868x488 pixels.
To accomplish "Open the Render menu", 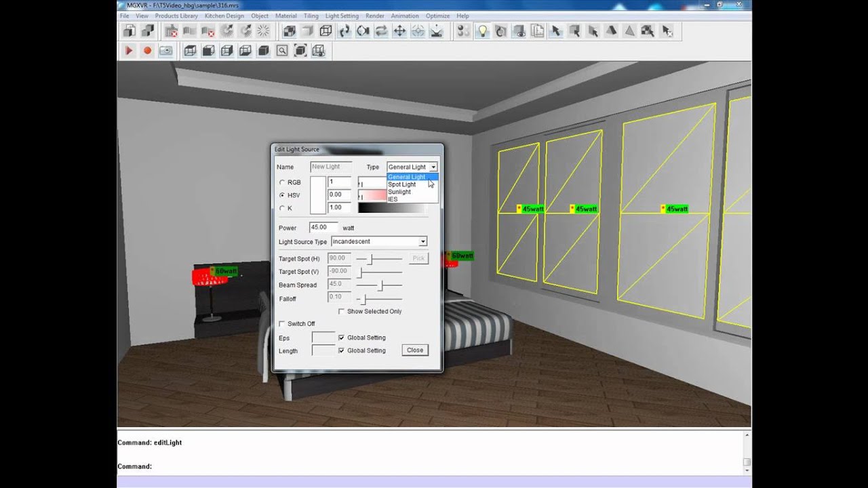I will (375, 16).
